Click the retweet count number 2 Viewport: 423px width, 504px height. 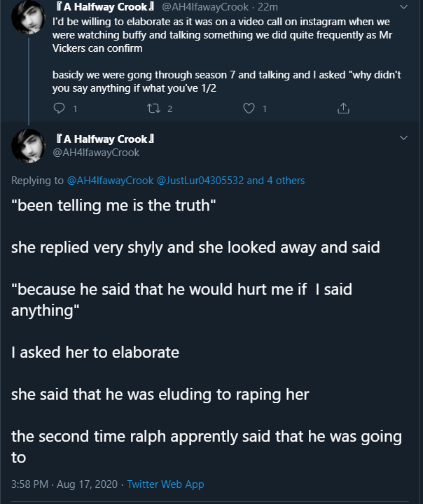[170, 109]
